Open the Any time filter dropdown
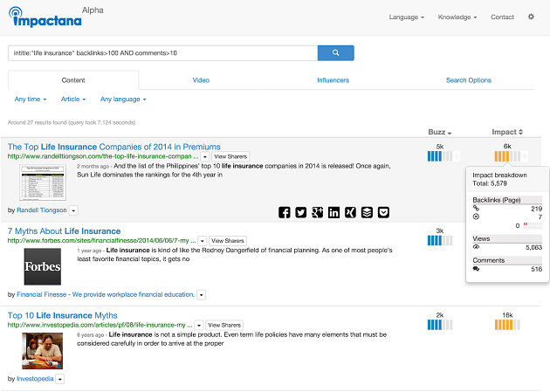This screenshot has height=392, width=550. [31, 100]
